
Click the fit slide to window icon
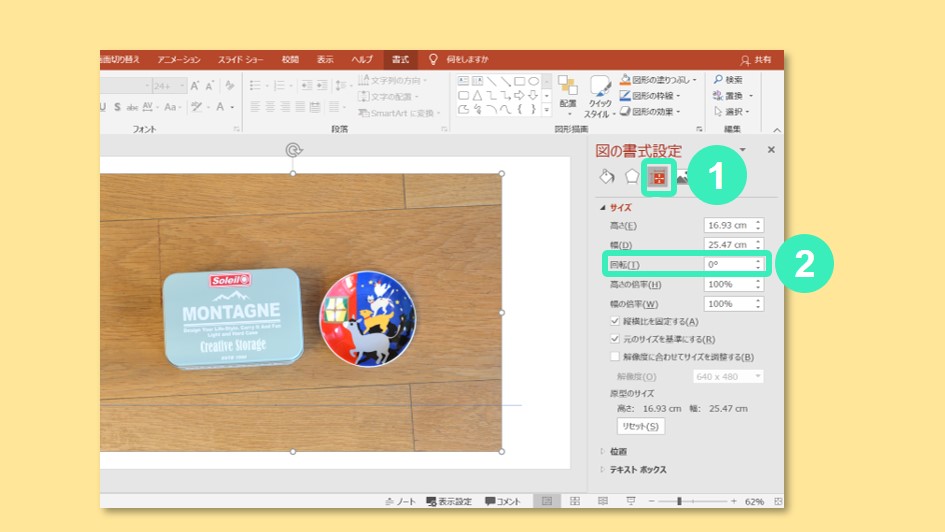point(778,501)
